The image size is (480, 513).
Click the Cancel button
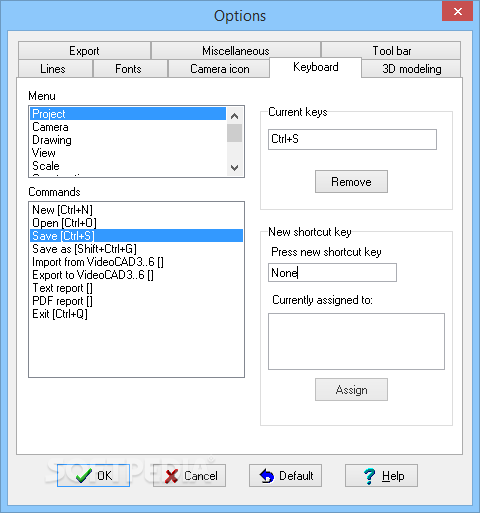[x=189, y=475]
